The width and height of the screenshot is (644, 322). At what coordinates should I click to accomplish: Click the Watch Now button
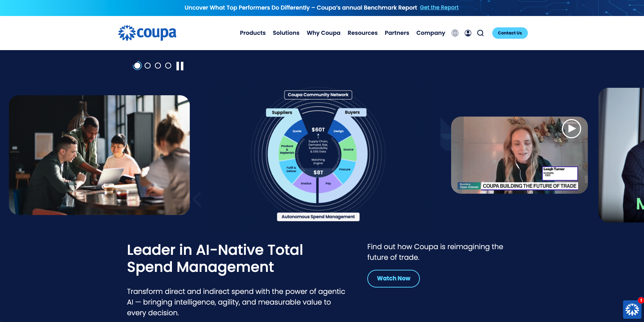(394, 279)
